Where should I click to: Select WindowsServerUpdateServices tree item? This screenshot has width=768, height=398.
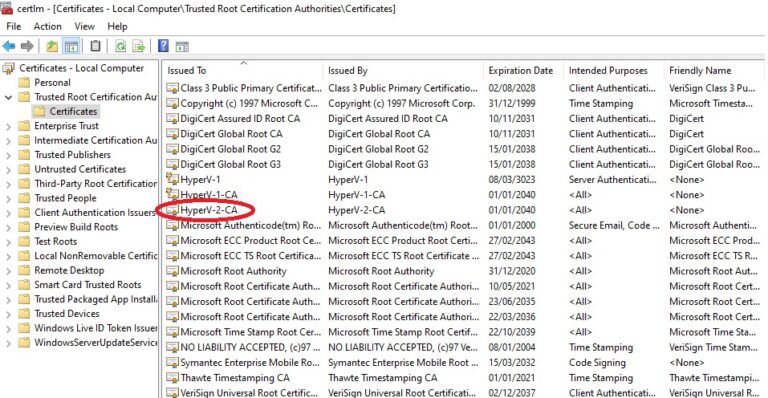tap(96, 343)
